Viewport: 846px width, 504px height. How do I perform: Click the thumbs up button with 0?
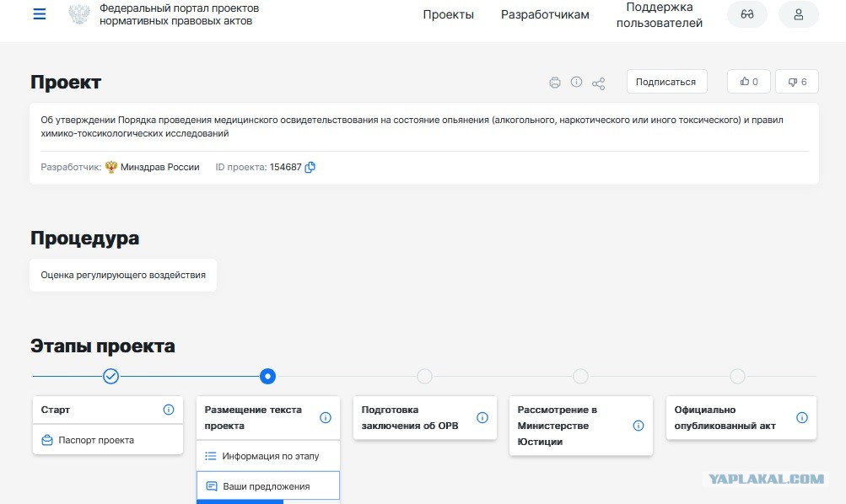pos(748,82)
